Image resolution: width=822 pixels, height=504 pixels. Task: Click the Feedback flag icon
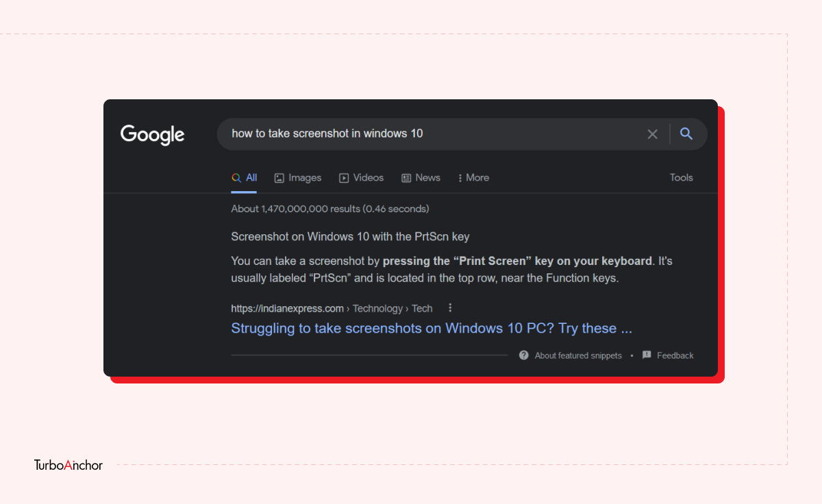point(647,355)
